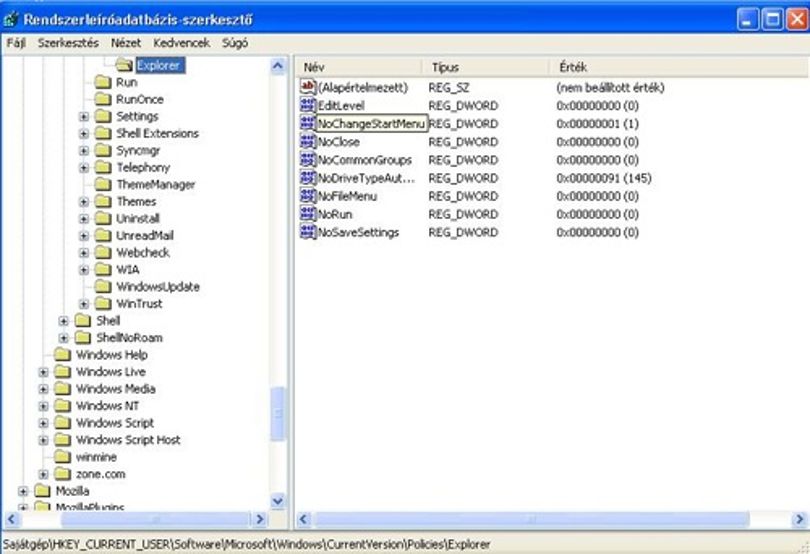Click the tree pane scroll down arrow
810x554 pixels.
tap(277, 501)
